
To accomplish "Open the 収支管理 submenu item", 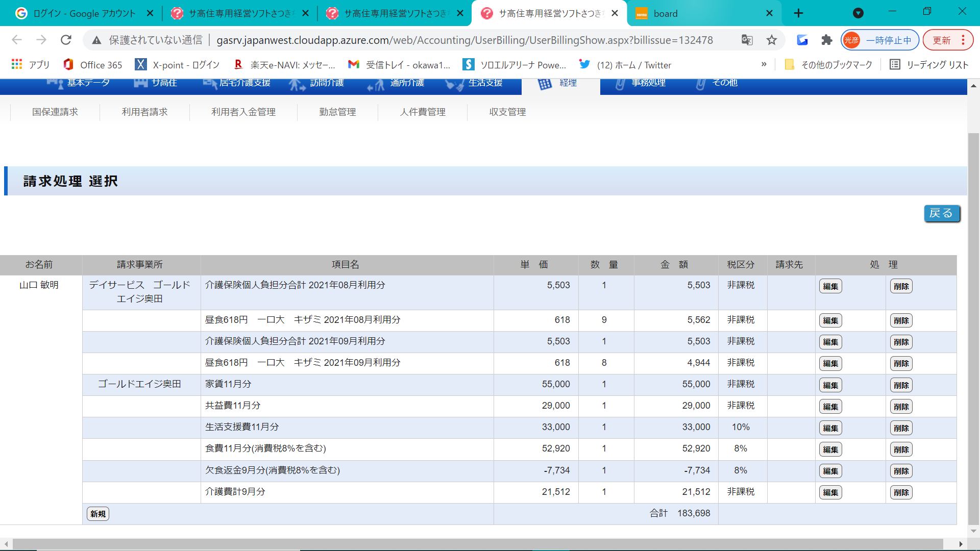I will [x=507, y=112].
